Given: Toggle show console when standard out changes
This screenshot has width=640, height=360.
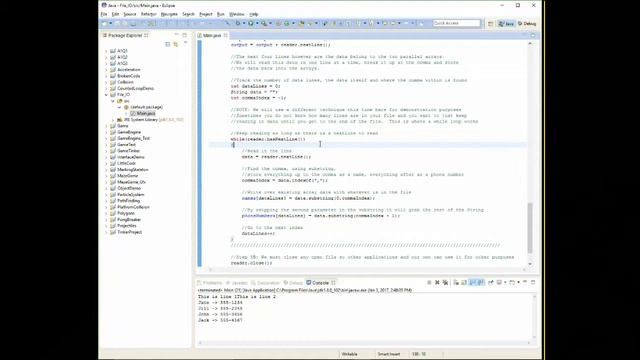Looking at the screenshot, I should tap(472, 282).
